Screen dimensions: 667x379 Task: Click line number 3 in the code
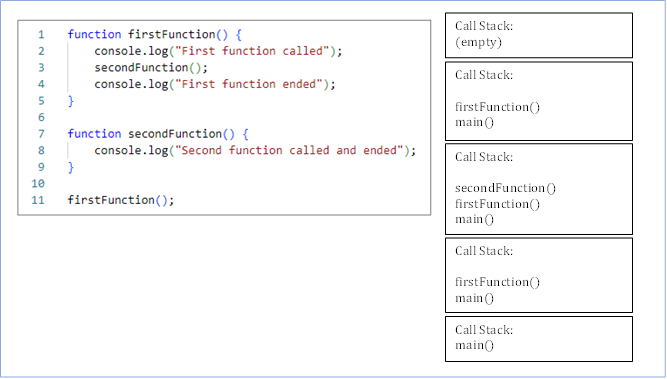click(41, 68)
